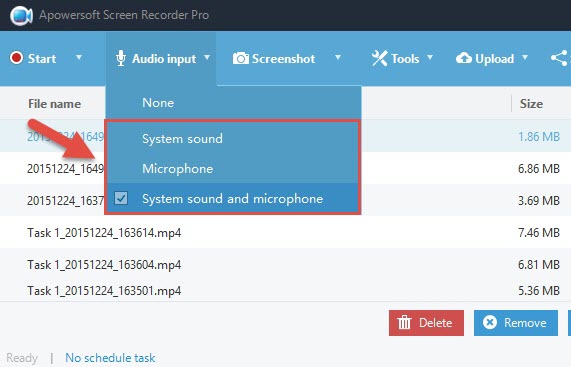The image size is (571, 367).
Task: Click the Screenshot camera icon
Action: [x=241, y=58]
